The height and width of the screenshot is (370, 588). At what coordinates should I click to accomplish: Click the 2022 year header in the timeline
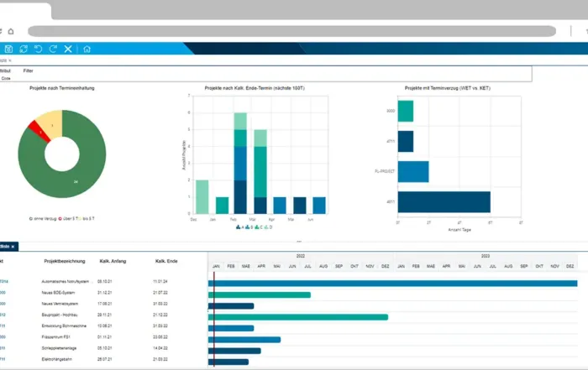tap(301, 256)
